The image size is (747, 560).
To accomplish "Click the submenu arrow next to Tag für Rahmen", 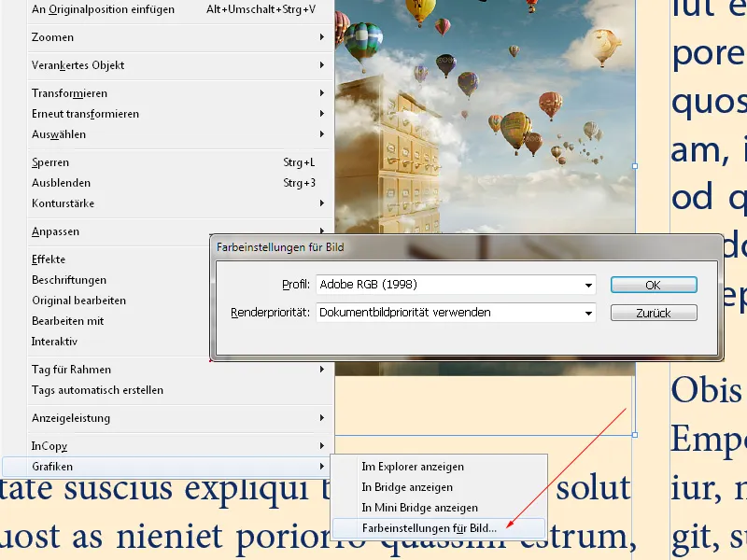I will point(322,370).
